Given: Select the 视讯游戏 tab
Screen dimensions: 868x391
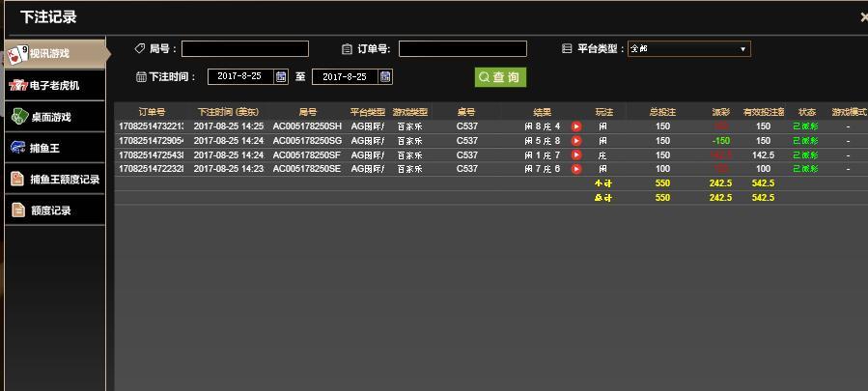Looking at the screenshot, I should pyautogui.click(x=53, y=54).
